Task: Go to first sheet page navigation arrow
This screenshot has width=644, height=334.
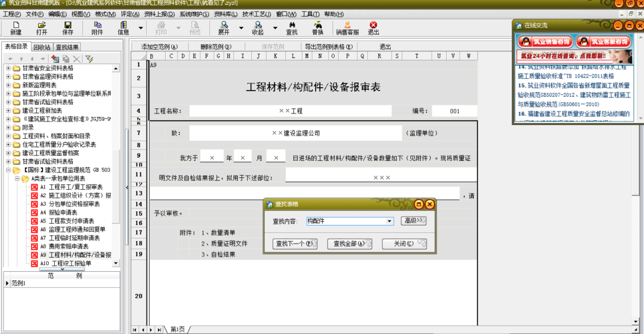Action: [135, 329]
